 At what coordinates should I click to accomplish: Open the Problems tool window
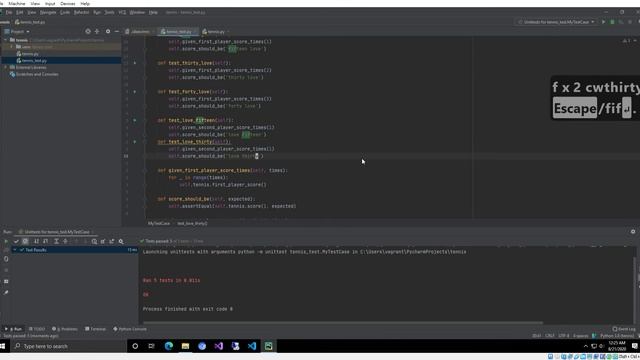65,329
